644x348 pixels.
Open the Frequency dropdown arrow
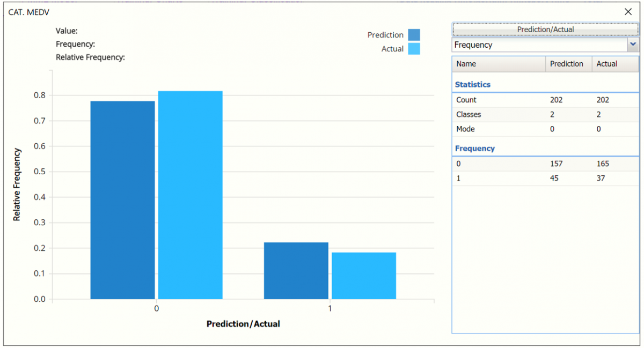pyautogui.click(x=633, y=45)
